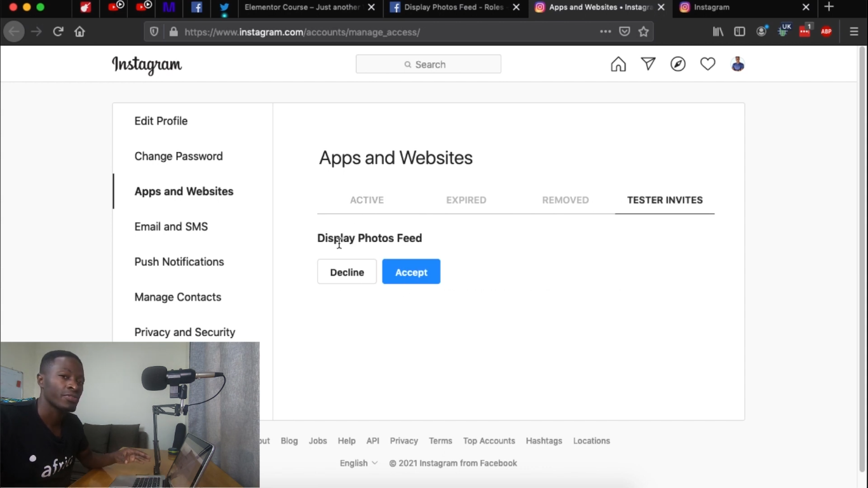Click the red extension icon with badge 1

[x=806, y=30]
